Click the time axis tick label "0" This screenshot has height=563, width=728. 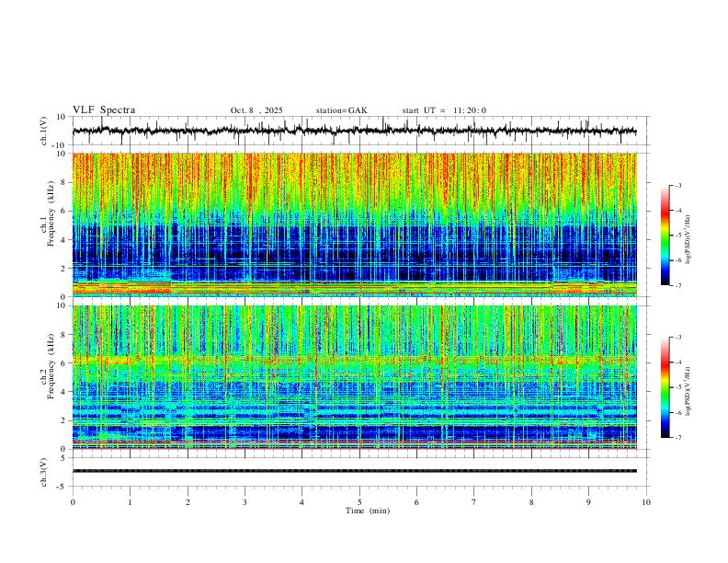click(73, 502)
